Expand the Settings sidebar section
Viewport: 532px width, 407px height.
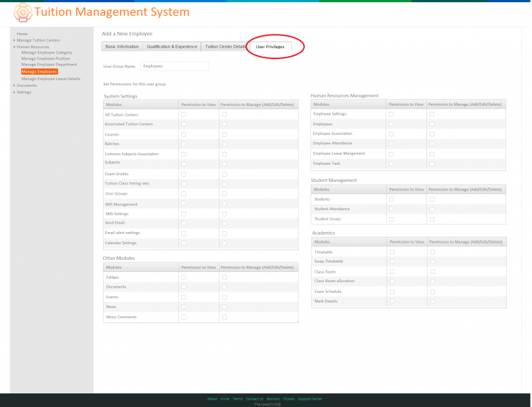pyautogui.click(x=24, y=92)
